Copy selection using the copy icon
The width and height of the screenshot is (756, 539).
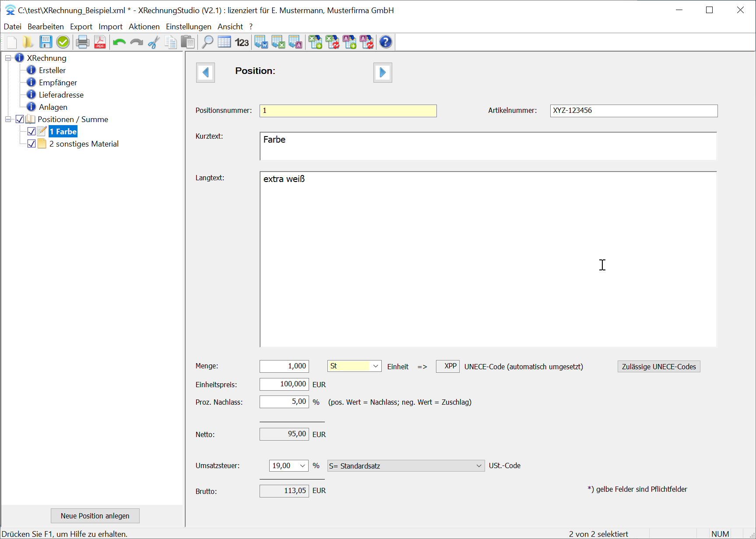point(171,42)
